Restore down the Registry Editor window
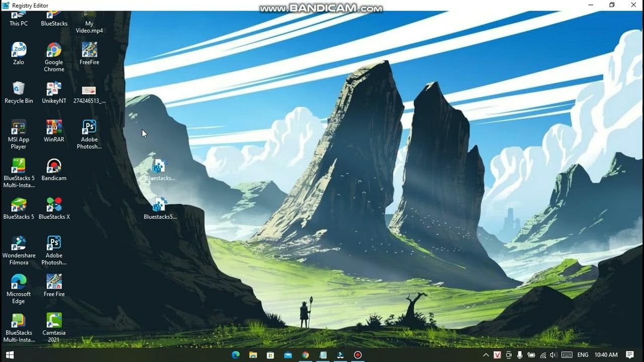644x362 pixels. point(612,5)
